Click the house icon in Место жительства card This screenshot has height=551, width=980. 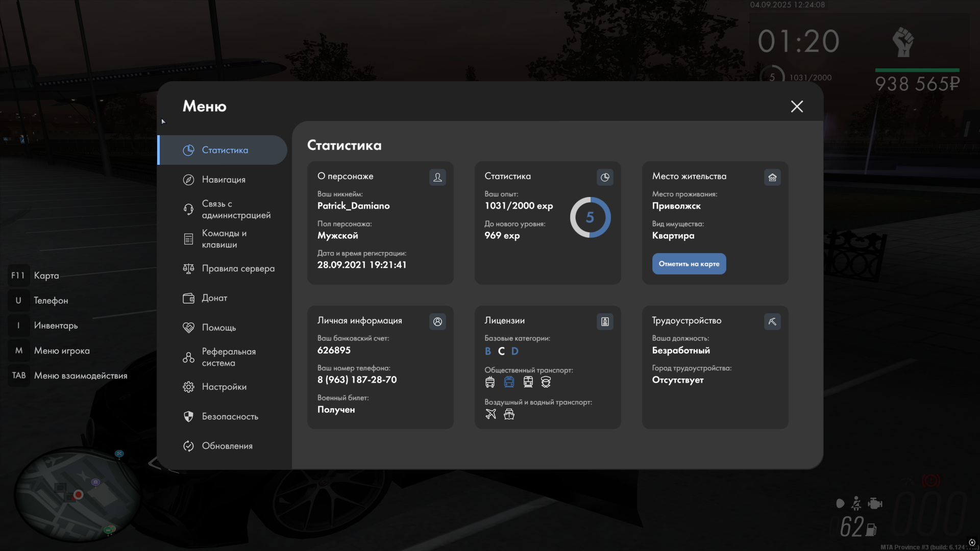click(x=772, y=177)
